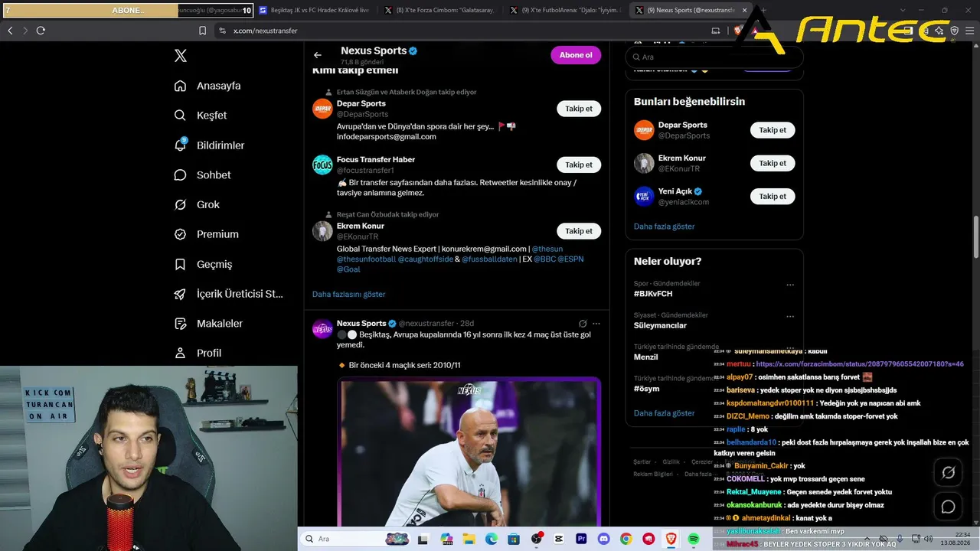Open the @ESPN mention link

570,259
